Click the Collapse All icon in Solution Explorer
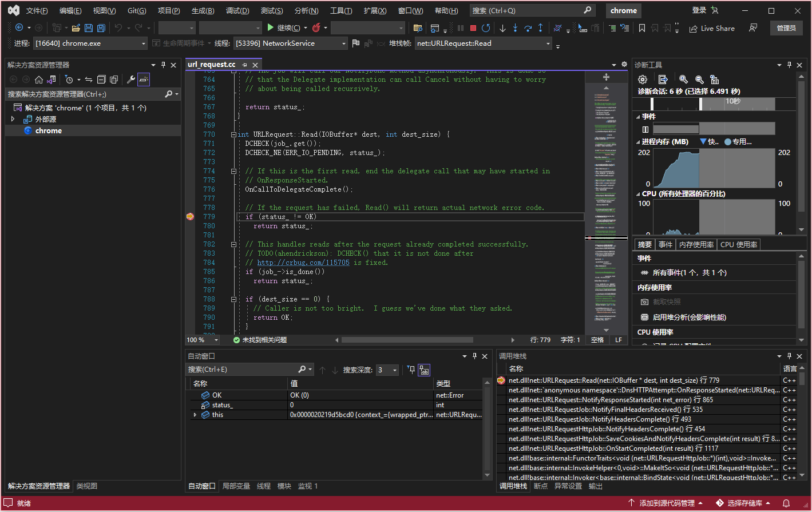The image size is (812, 512). coord(101,80)
